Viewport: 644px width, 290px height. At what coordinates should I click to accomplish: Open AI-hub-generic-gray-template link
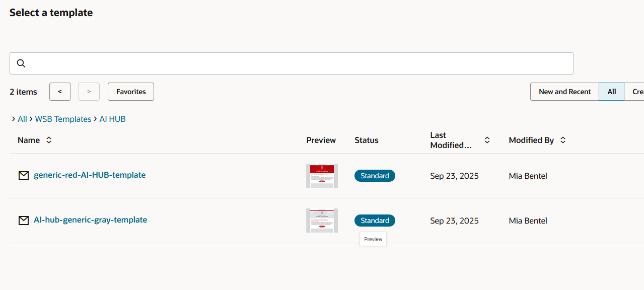[x=90, y=220]
